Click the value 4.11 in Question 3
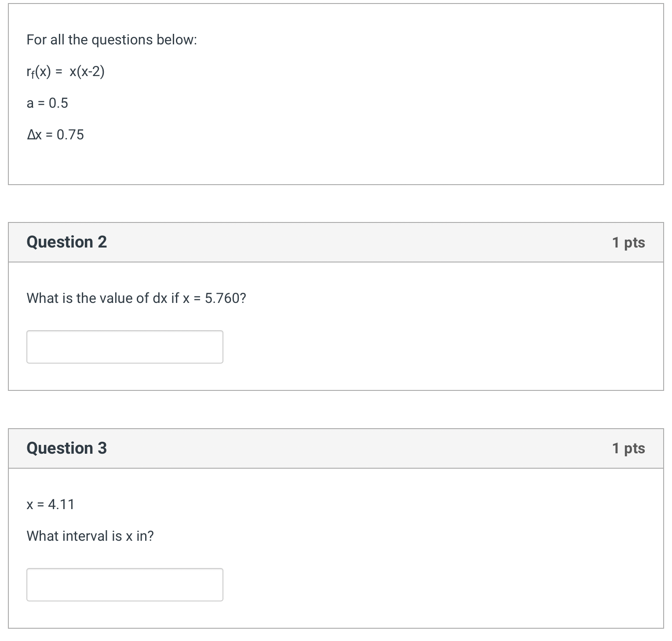The image size is (672, 641). coord(61,504)
